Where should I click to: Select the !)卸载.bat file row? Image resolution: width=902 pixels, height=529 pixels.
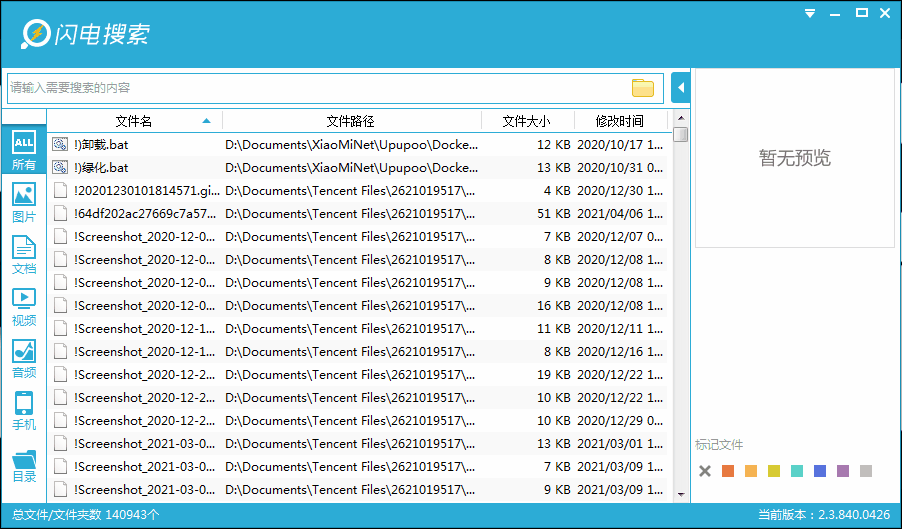358,144
